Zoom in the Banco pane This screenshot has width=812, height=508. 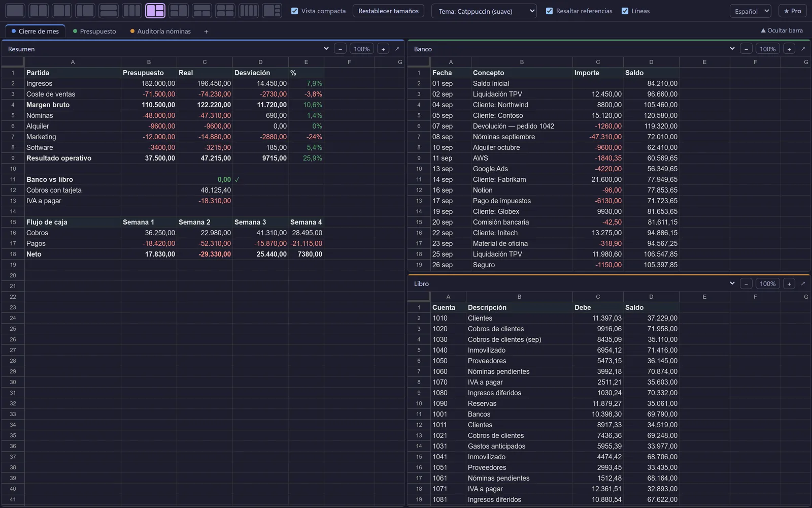[x=789, y=49]
